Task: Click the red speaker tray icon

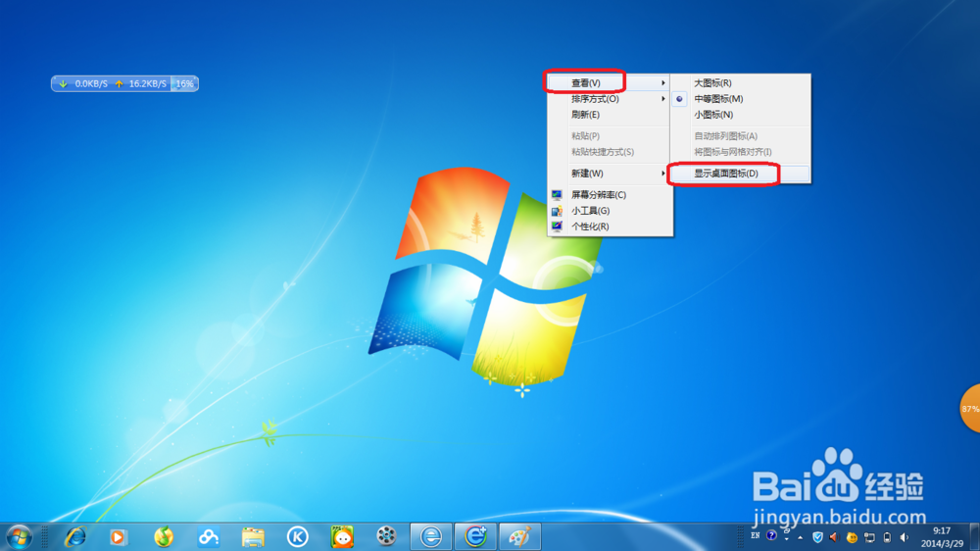Action: [834, 537]
